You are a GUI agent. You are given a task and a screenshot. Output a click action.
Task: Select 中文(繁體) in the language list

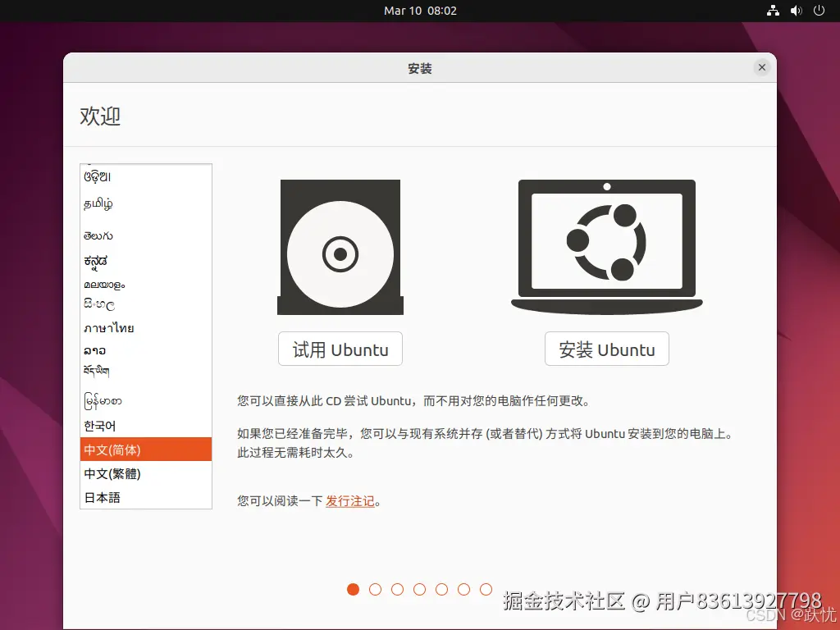146,473
